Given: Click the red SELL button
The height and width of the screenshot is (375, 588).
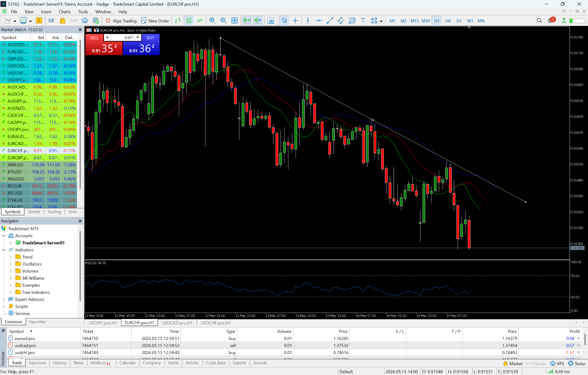Looking at the screenshot, I should [94, 38].
